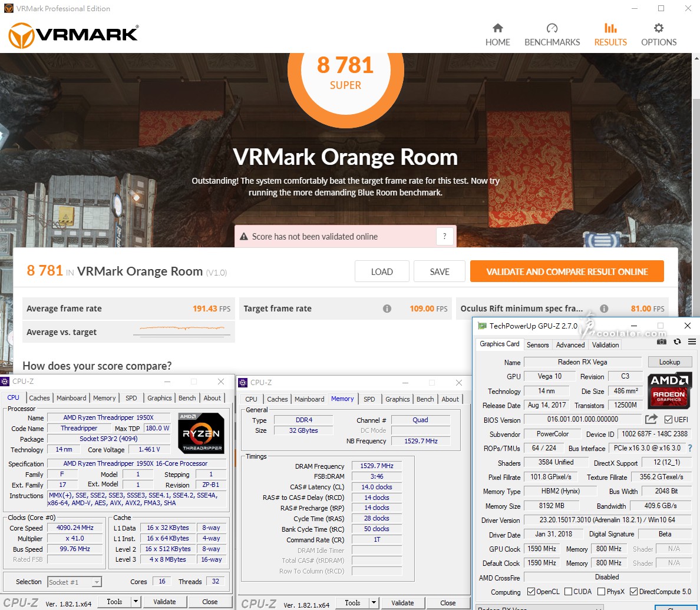Click the VRMark logo

point(74,35)
